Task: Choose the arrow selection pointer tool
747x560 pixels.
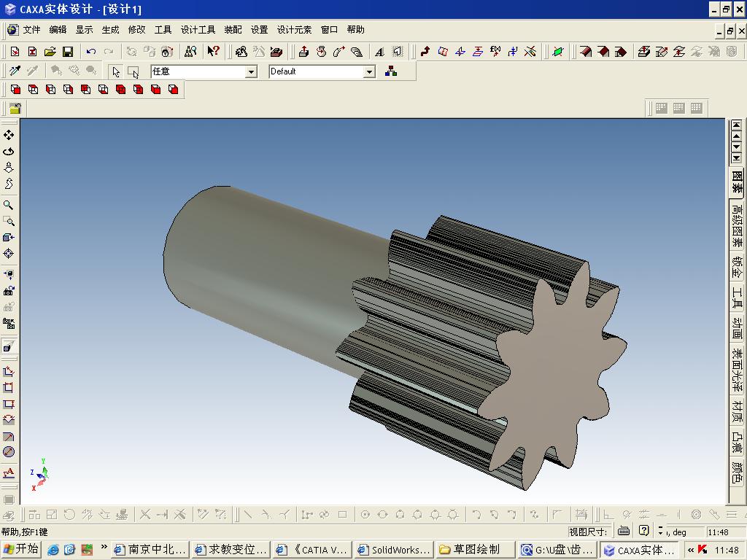Action: (x=116, y=71)
